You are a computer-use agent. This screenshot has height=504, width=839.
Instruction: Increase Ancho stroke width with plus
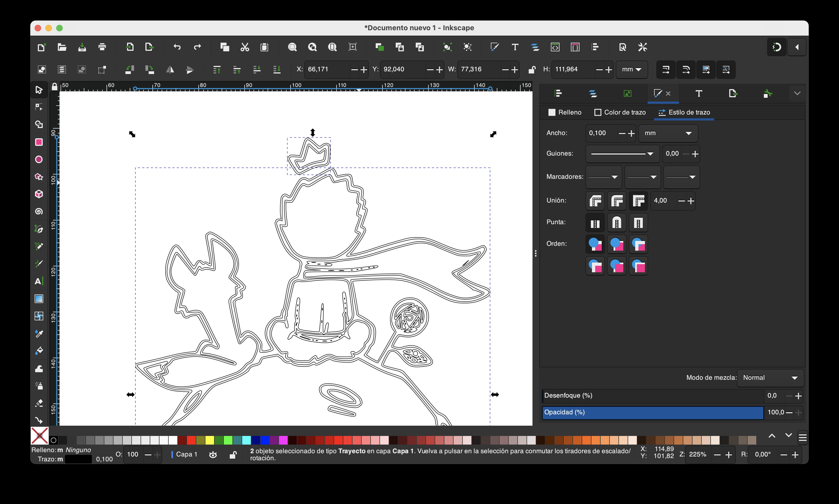tap(631, 133)
